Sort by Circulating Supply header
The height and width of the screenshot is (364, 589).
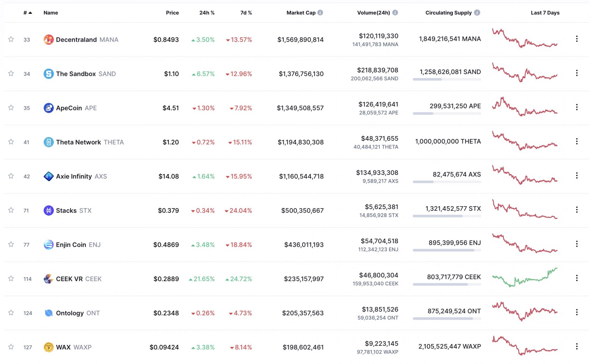coord(448,13)
